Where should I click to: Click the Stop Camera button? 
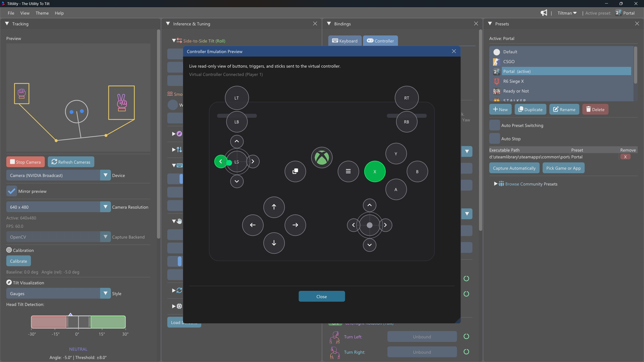25,162
